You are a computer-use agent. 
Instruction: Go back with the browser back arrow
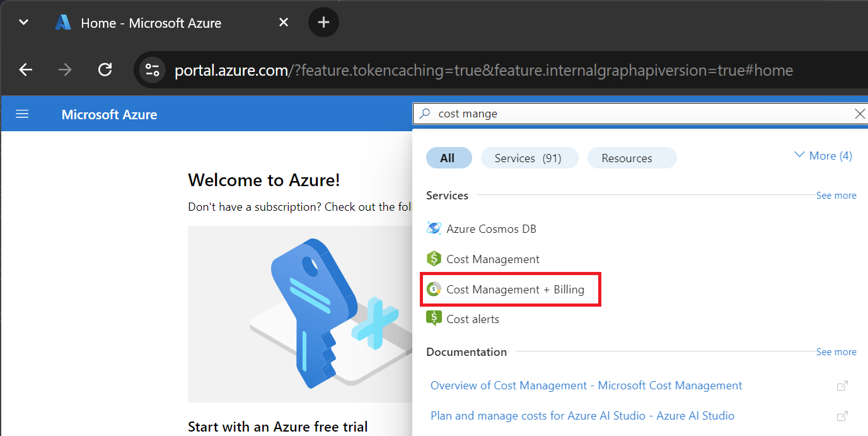pyautogui.click(x=25, y=69)
